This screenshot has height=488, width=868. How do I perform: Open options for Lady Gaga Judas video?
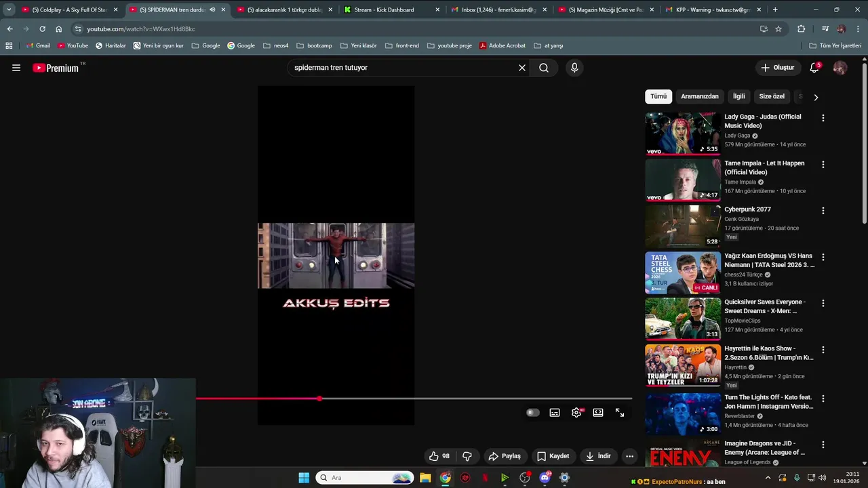coord(823,118)
